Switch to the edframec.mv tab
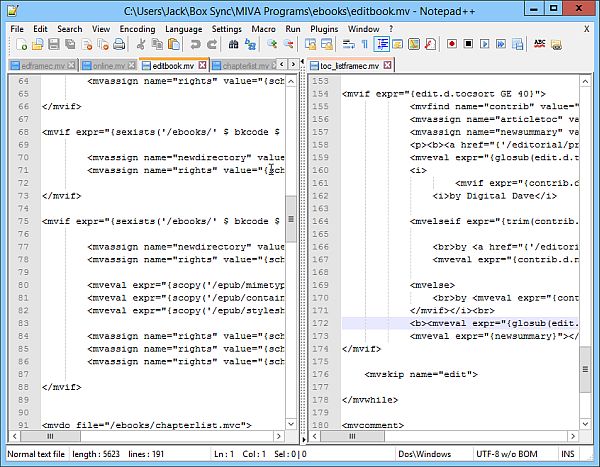 click(42, 66)
